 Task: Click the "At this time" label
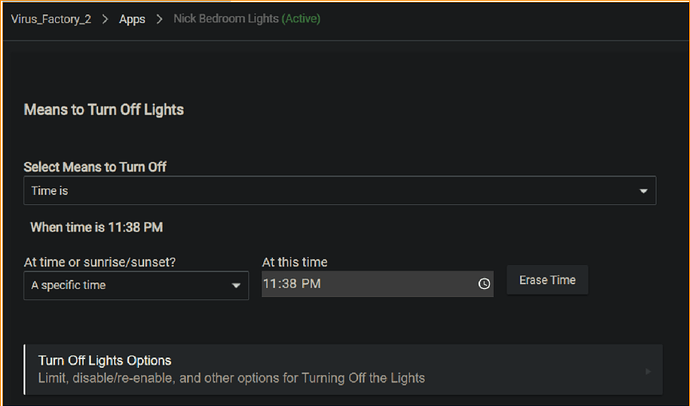(x=295, y=262)
